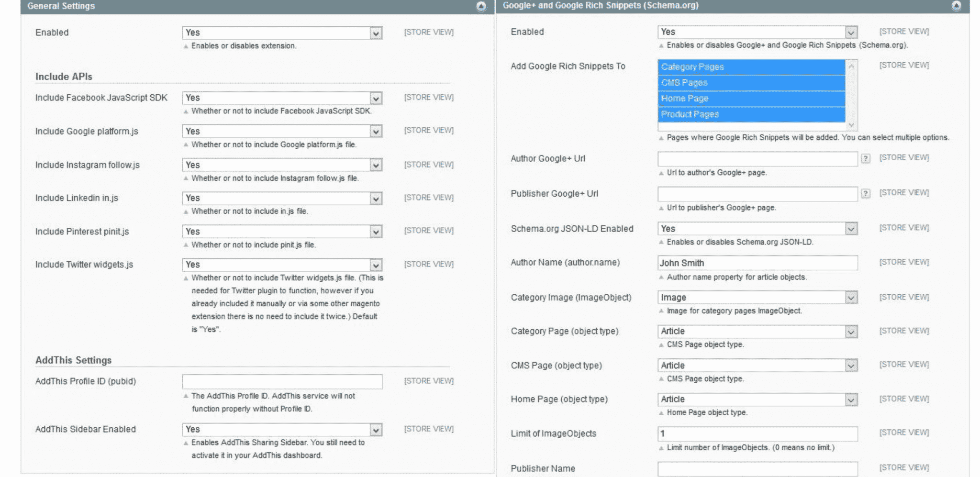
Task: Click the Limit of ImageObjects field
Action: click(757, 434)
